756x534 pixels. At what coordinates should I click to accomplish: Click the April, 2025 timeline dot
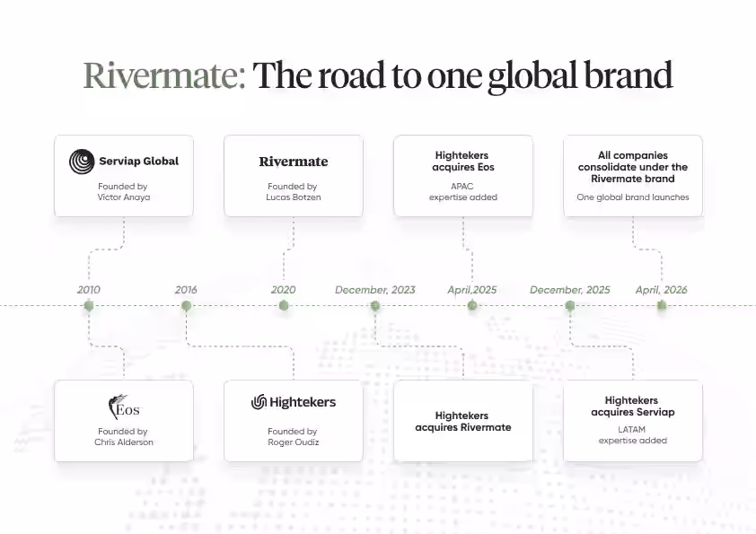pyautogui.click(x=471, y=305)
